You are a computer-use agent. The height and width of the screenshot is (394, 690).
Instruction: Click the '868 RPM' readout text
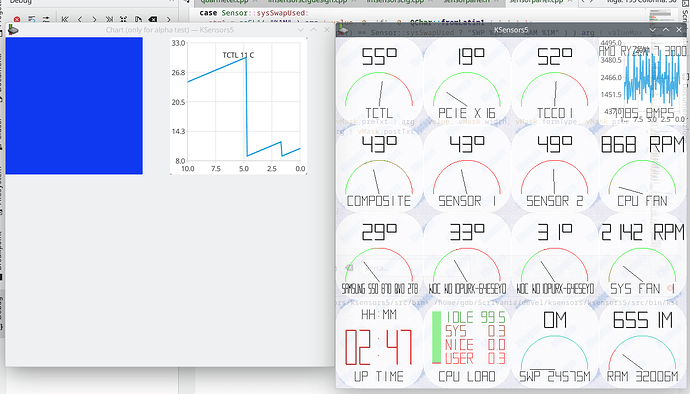[642, 144]
